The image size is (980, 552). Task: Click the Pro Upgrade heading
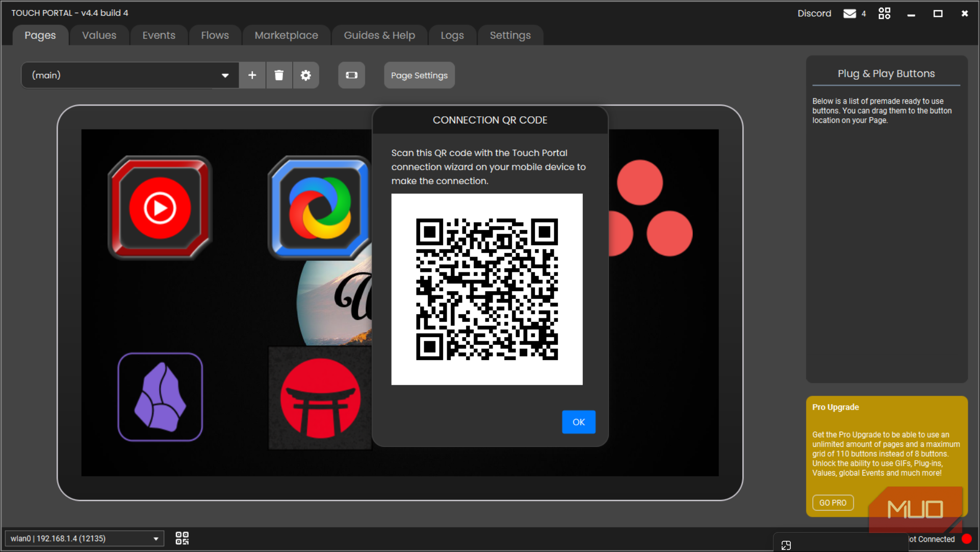[x=835, y=407]
